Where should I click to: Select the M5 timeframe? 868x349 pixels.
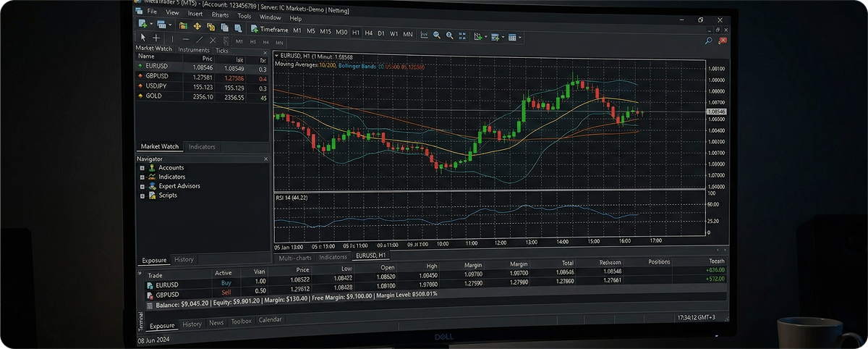pyautogui.click(x=311, y=31)
